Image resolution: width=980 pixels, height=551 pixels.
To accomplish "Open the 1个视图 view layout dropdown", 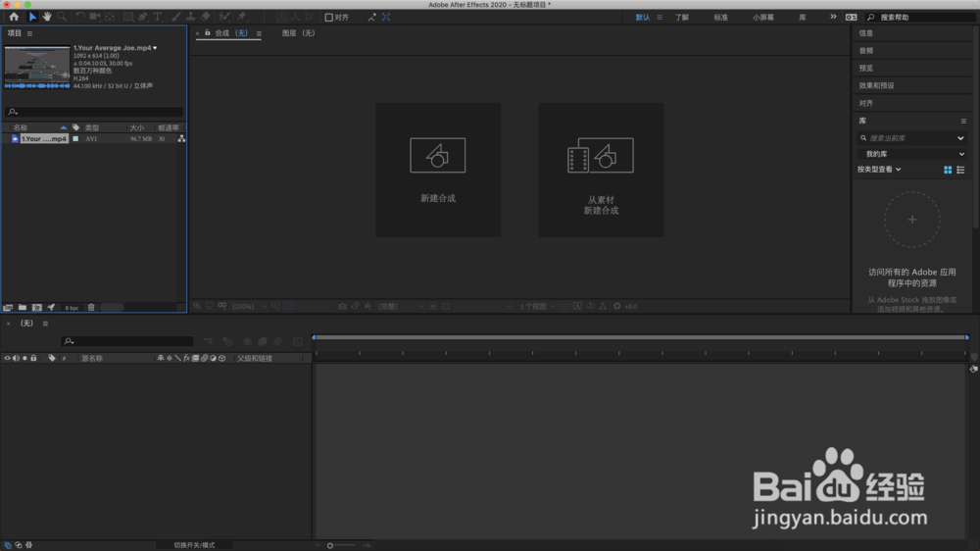I will tap(537, 307).
